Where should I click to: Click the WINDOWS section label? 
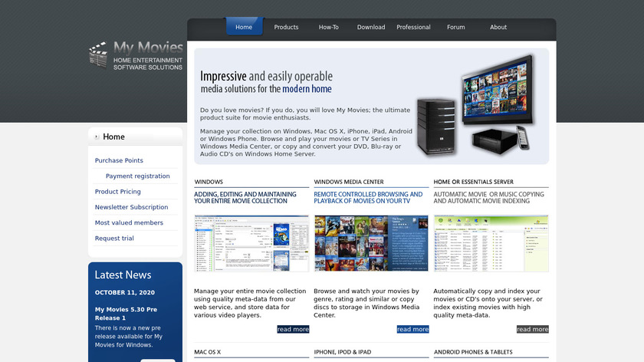click(x=209, y=182)
